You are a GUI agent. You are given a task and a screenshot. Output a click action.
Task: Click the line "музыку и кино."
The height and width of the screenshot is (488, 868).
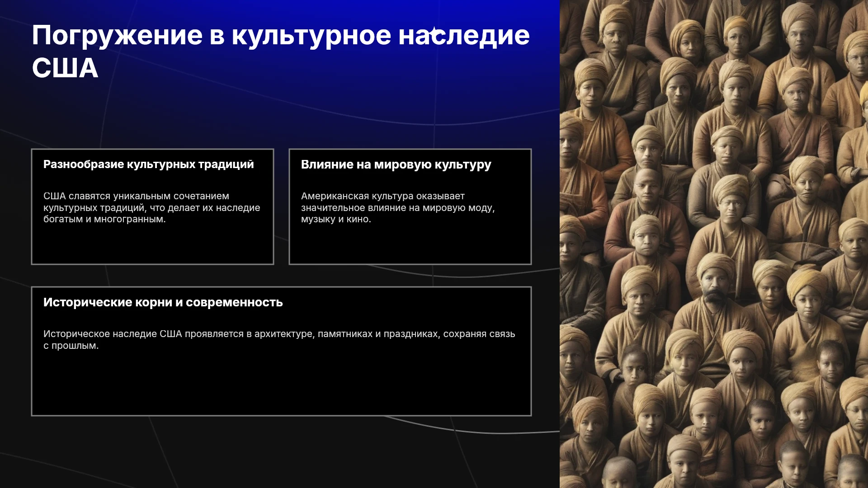336,220
